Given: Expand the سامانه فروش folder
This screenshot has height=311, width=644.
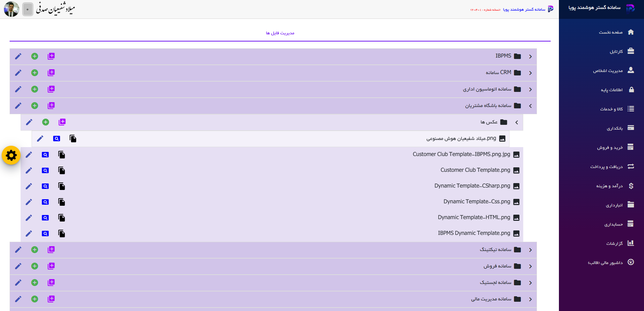Looking at the screenshot, I should coord(530,266).
